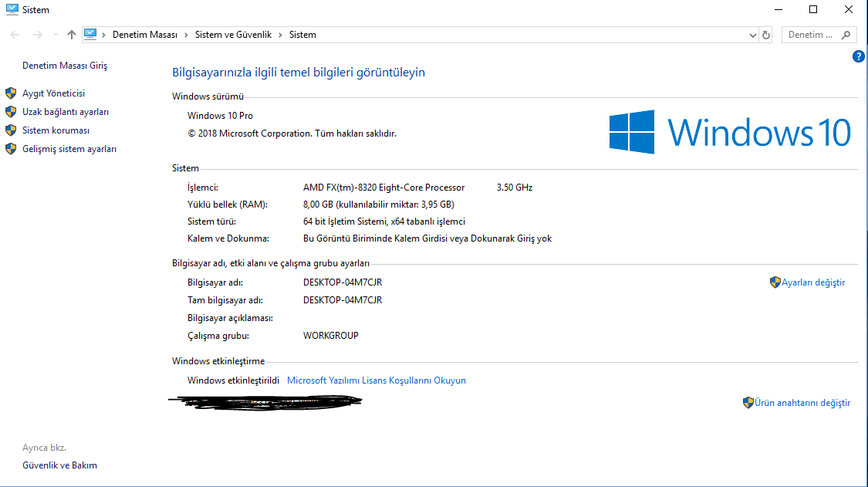Click shield icon next to Gelişmiş sistem ayarları

tap(11, 149)
